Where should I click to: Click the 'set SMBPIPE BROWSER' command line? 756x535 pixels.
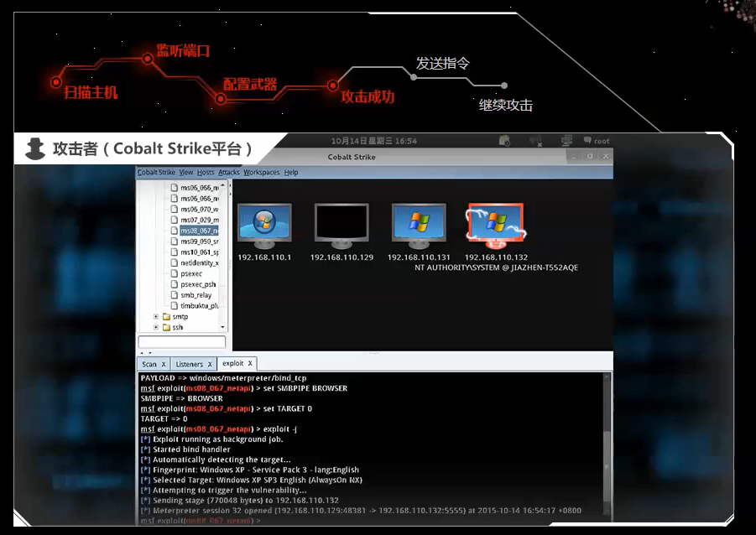[x=244, y=388]
